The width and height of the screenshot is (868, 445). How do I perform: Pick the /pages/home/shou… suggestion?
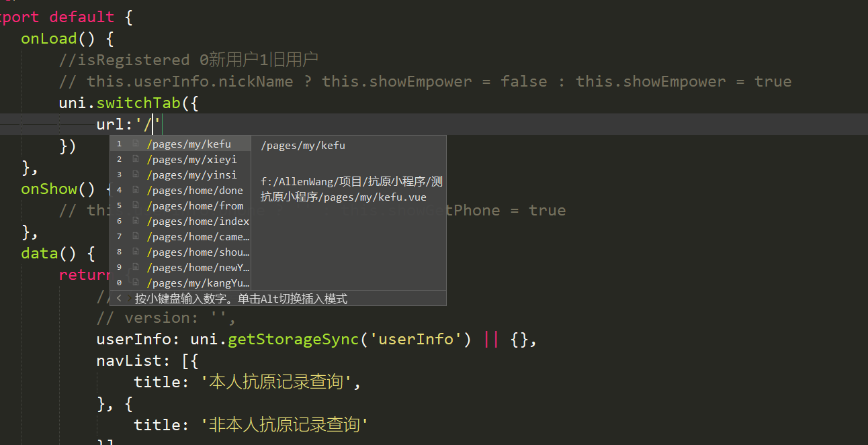coord(181,252)
